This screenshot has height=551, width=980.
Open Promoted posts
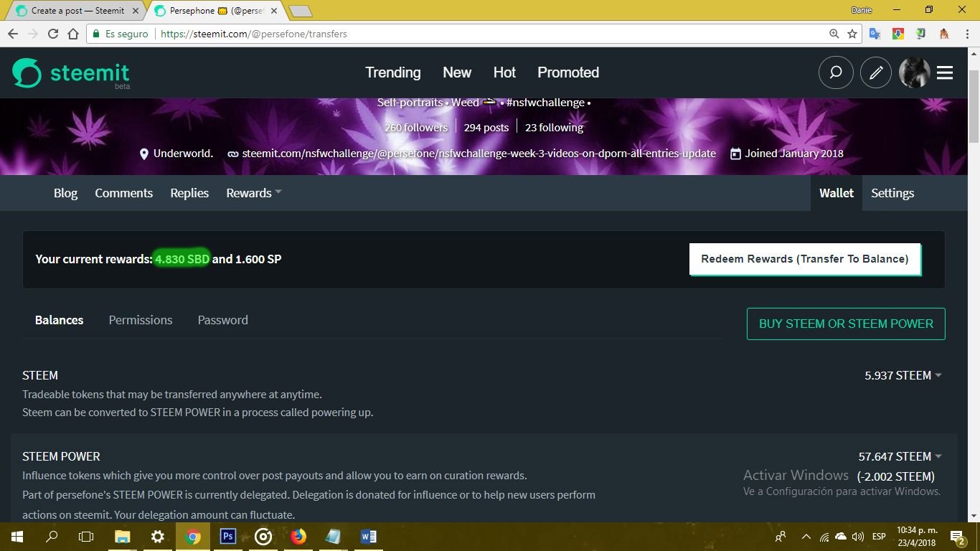coord(568,72)
